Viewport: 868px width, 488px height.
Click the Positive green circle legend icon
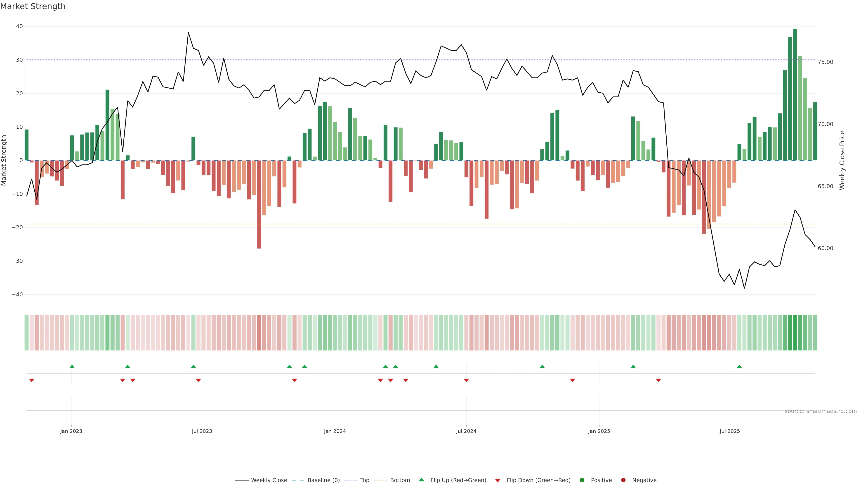click(x=582, y=480)
